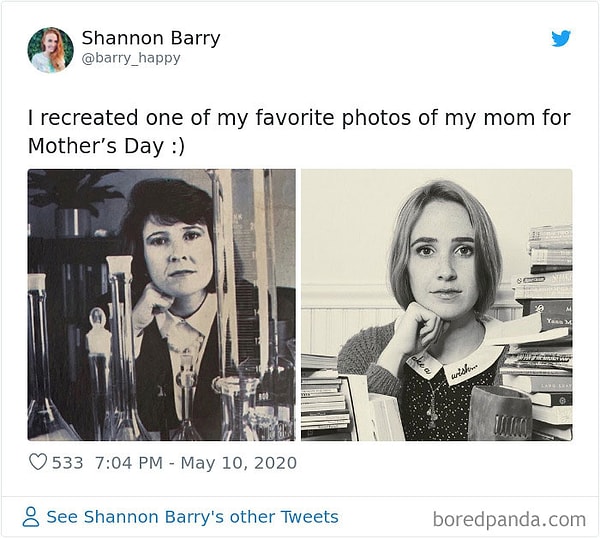Image resolution: width=600 pixels, height=538 pixels.
Task: Click the Twitter bird logo
Action: click(x=561, y=39)
